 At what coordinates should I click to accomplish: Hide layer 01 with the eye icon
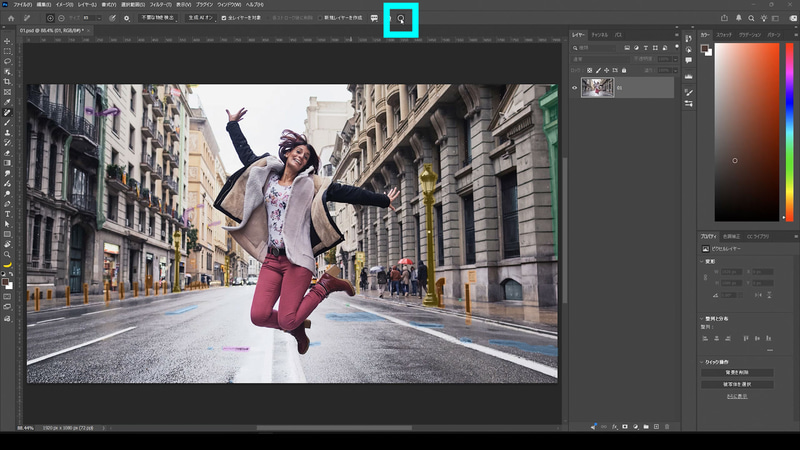pyautogui.click(x=574, y=88)
